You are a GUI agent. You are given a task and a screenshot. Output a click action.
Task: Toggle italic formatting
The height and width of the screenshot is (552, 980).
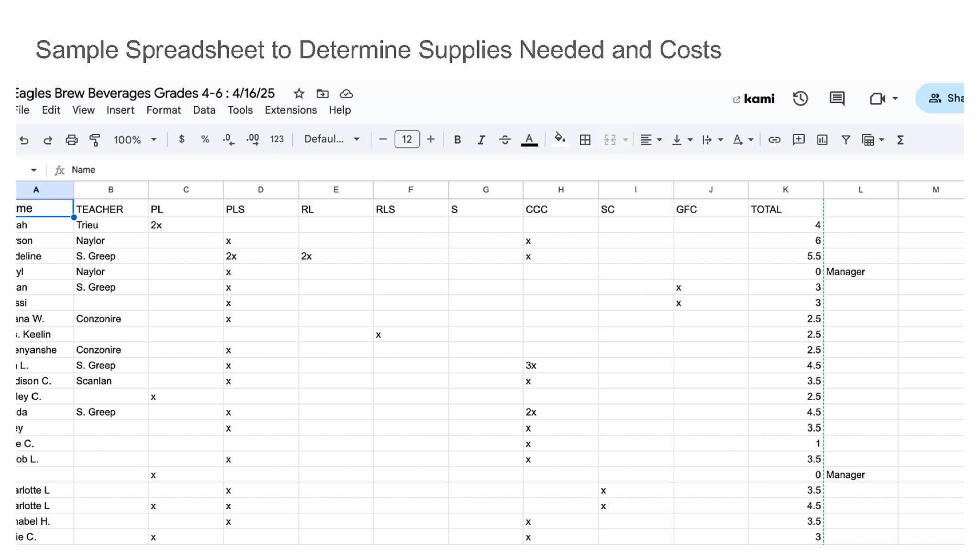tap(481, 140)
